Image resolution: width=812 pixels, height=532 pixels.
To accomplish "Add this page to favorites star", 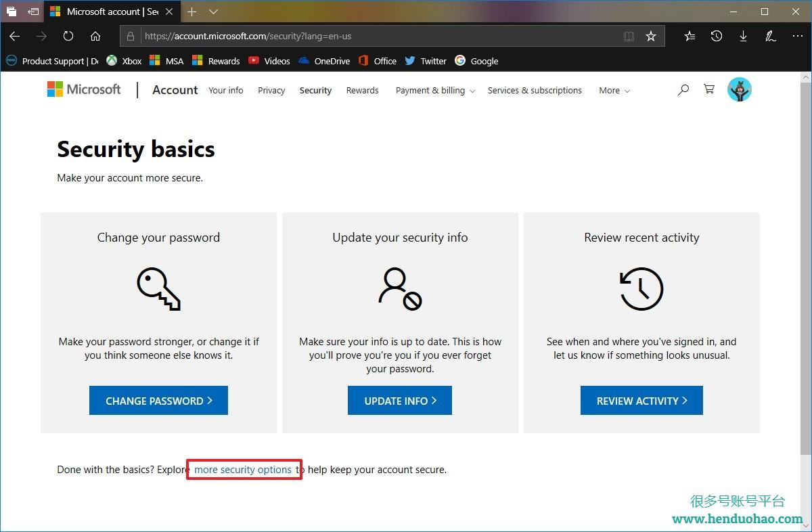I will [651, 36].
